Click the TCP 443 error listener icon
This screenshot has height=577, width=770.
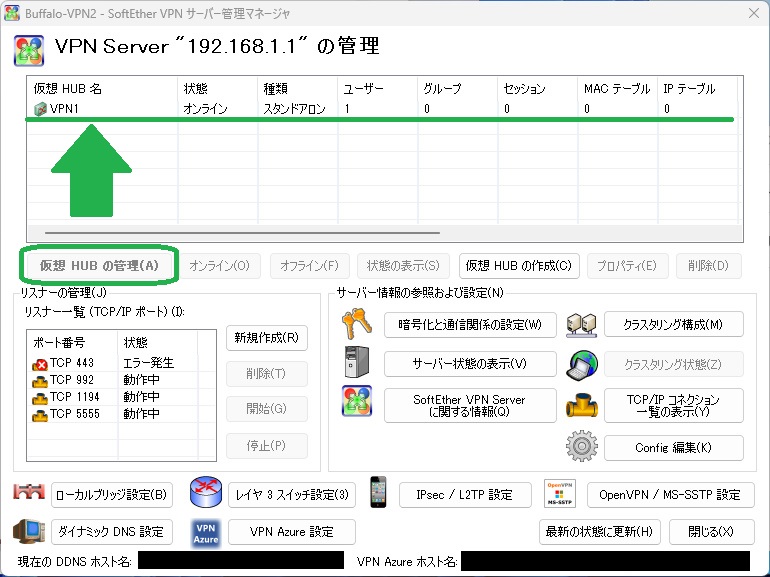(x=39, y=364)
